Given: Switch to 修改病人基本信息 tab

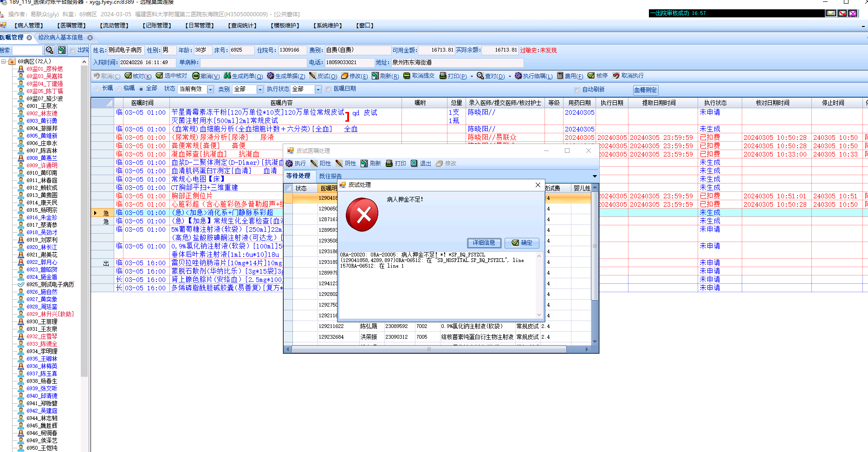Looking at the screenshot, I should point(60,37).
